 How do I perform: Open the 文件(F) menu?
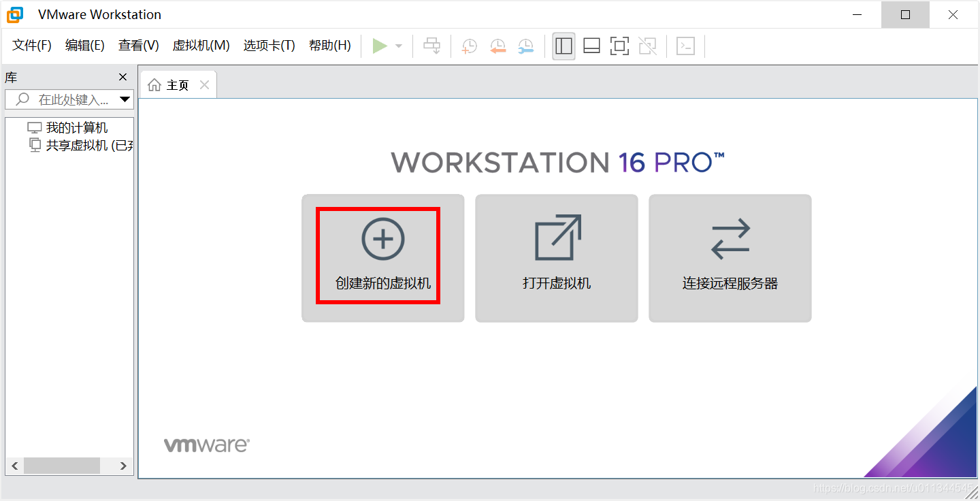(x=32, y=46)
